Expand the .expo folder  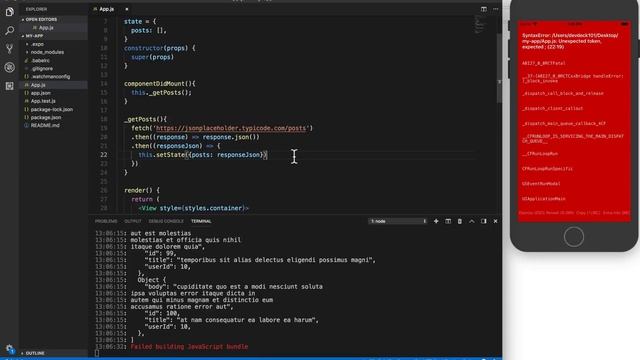tap(37, 44)
